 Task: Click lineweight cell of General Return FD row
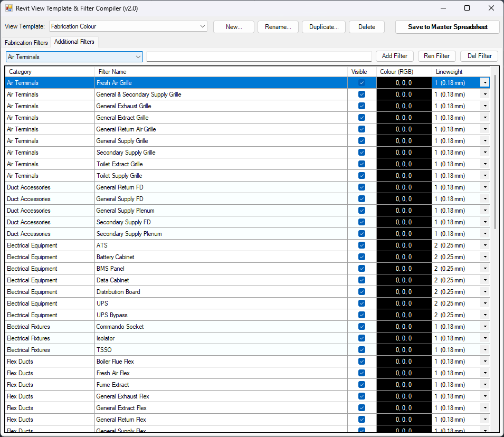click(x=461, y=187)
